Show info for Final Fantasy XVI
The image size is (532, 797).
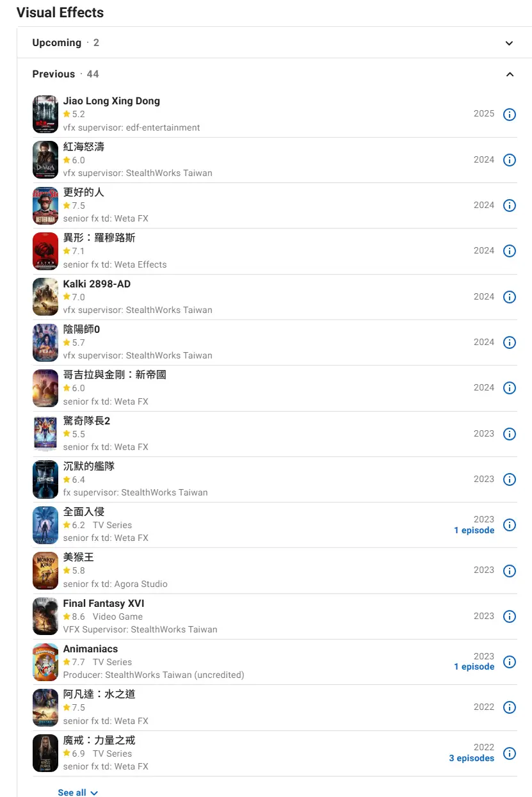click(510, 616)
